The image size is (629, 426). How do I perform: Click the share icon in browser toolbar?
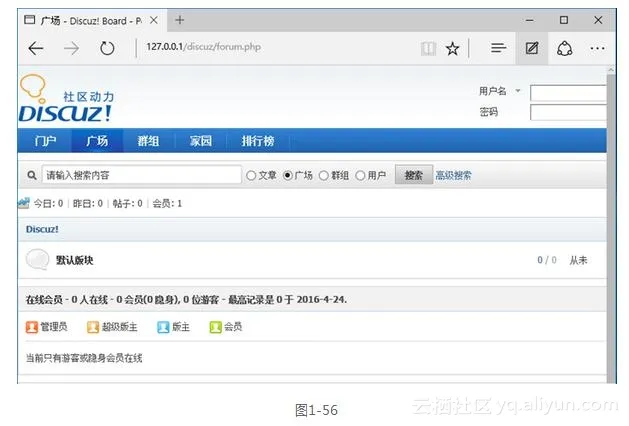pos(564,49)
